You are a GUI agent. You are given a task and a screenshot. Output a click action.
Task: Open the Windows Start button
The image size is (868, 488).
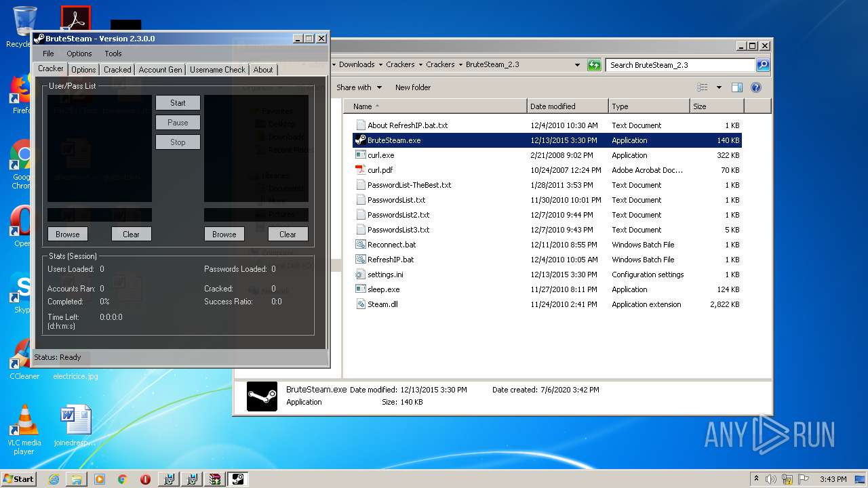18,479
